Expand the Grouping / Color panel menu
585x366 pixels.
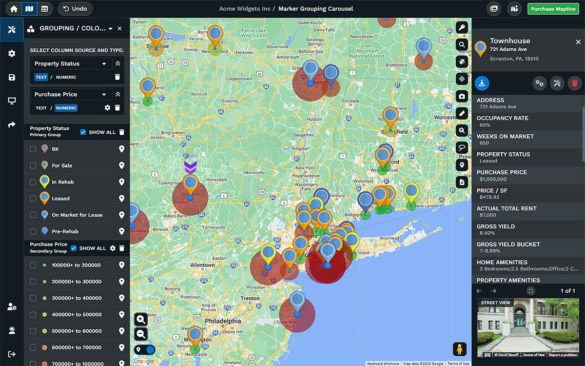click(110, 29)
